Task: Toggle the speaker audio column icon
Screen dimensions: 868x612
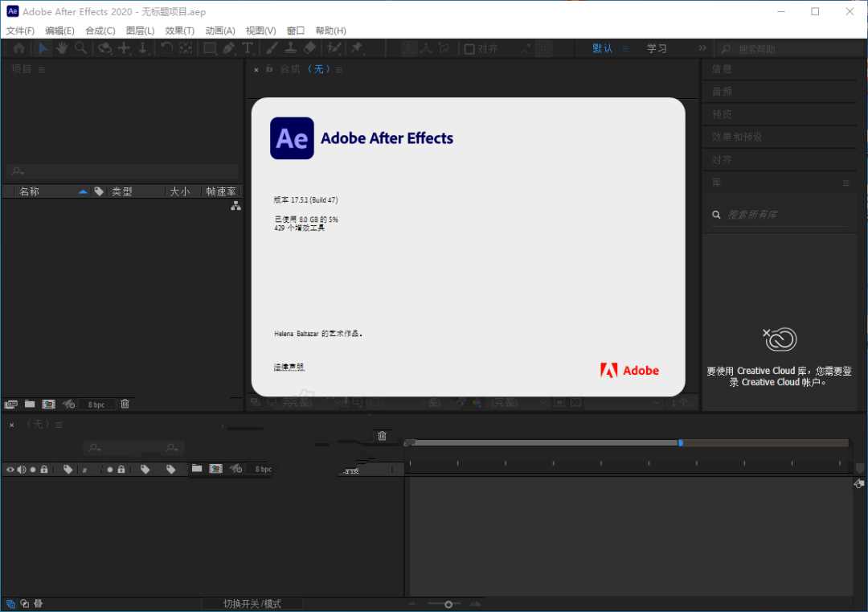Action: (x=22, y=470)
